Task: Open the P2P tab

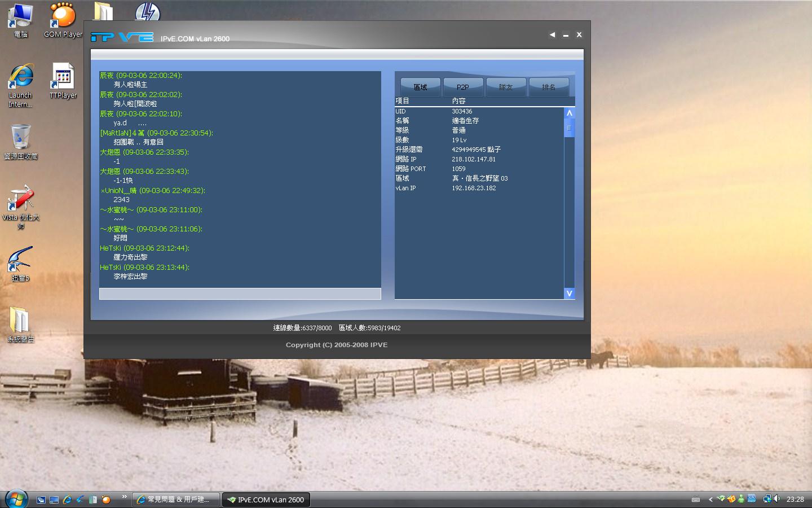Action: click(463, 87)
